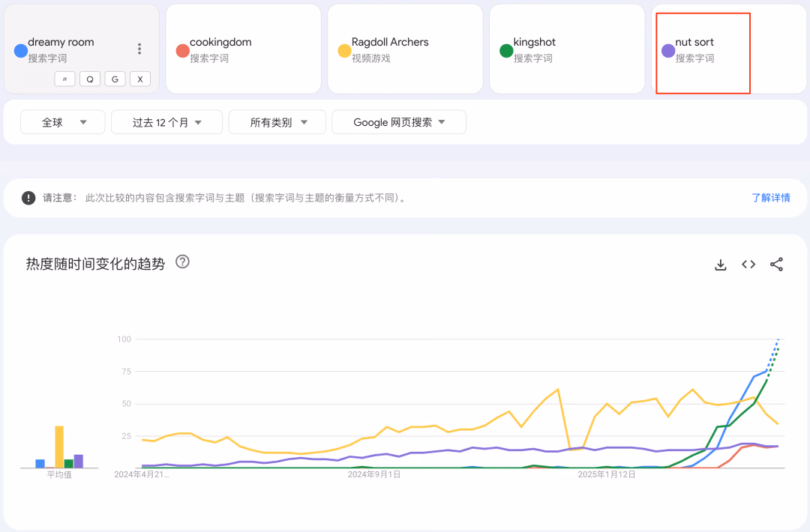The height and width of the screenshot is (532, 810).
Task: Open the dreamy room three-dot menu
Action: pos(139,49)
